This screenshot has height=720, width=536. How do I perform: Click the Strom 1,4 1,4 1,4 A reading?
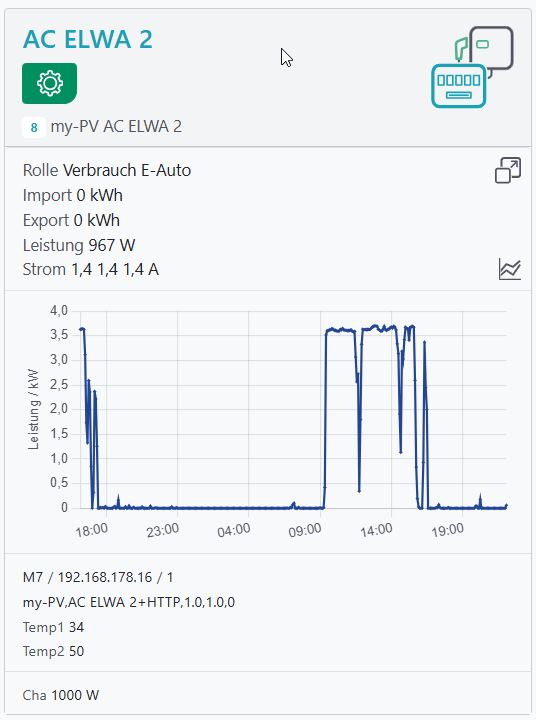[91, 270]
